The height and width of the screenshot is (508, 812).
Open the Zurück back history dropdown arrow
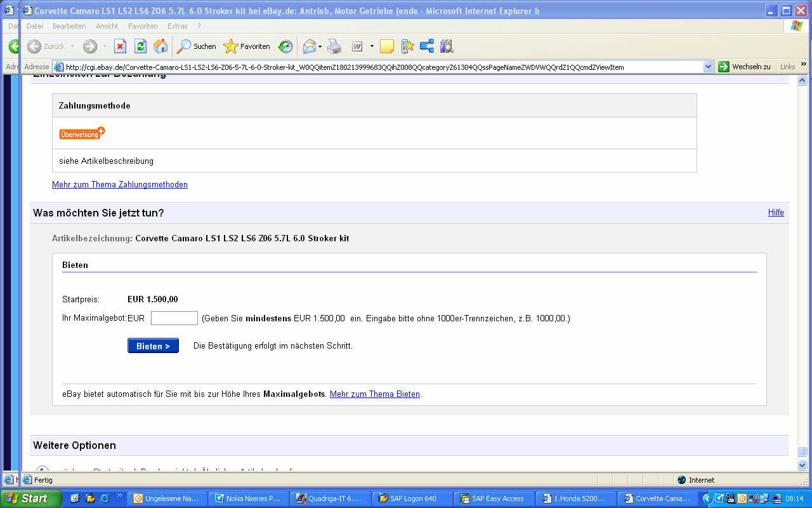[x=72, y=46]
